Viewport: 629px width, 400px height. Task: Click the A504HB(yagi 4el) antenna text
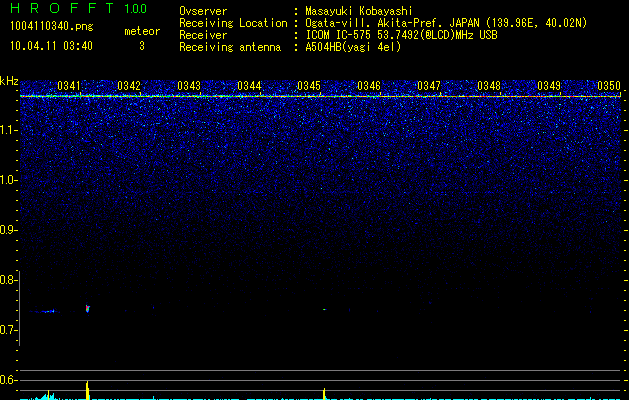(x=353, y=47)
